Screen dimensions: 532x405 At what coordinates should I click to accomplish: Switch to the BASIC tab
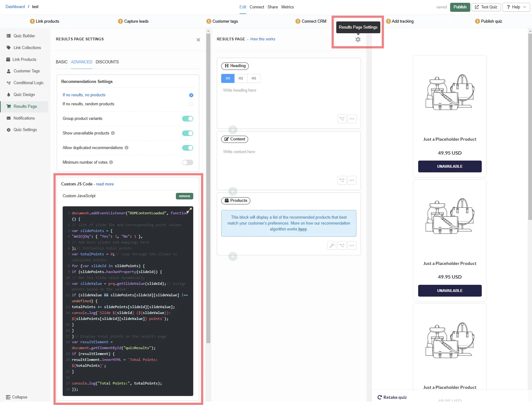(62, 62)
